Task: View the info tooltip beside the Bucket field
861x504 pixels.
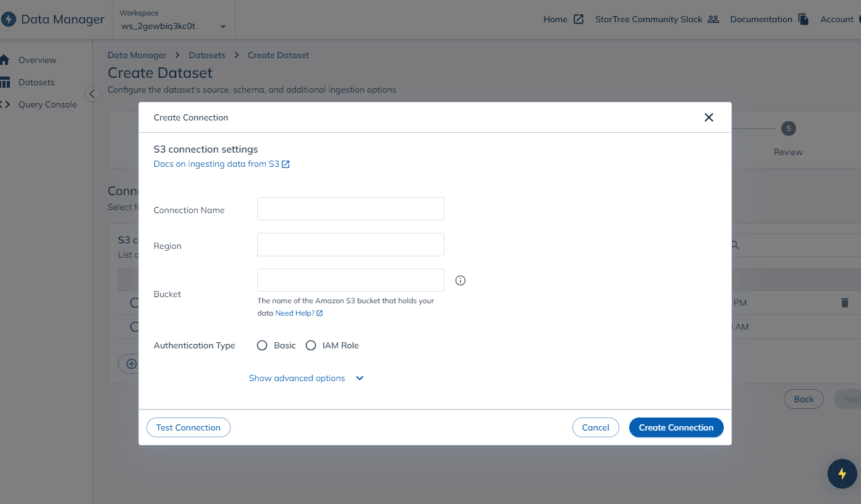Action: 460,280
